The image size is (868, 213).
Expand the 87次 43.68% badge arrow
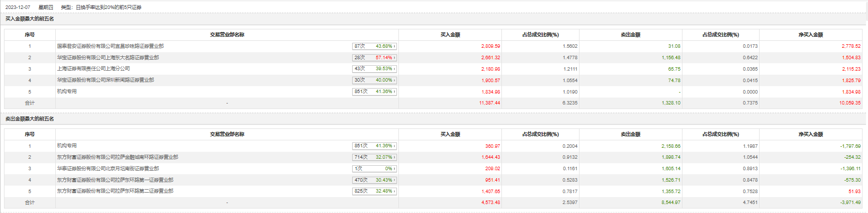pyautogui.click(x=394, y=46)
